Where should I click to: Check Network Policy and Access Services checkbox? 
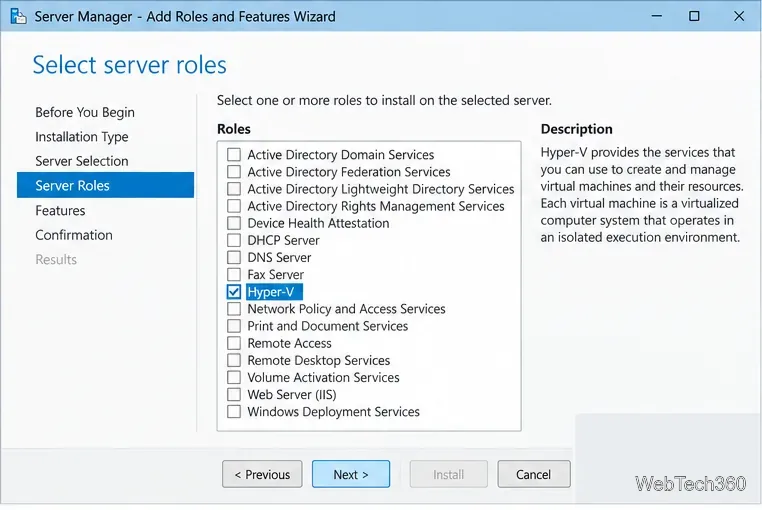coord(234,309)
